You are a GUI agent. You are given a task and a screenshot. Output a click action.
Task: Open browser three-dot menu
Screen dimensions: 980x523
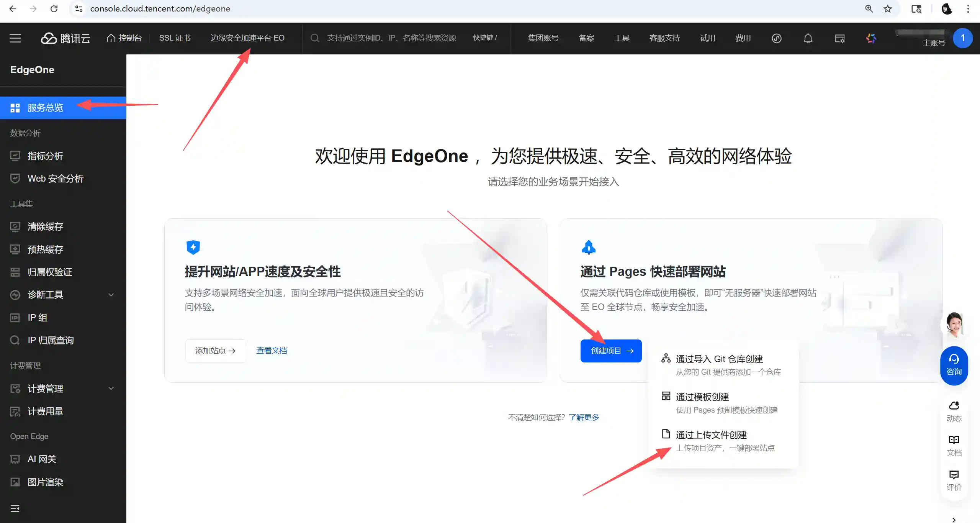[x=968, y=8]
